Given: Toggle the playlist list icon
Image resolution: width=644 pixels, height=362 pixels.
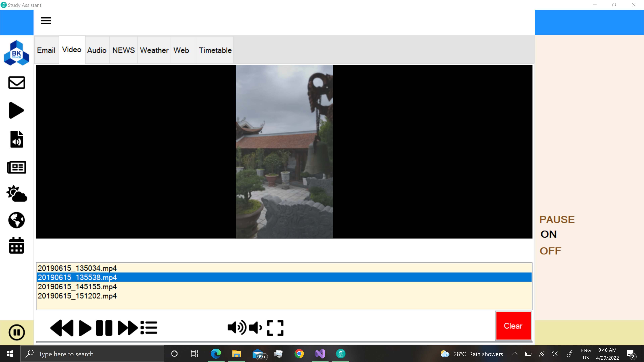Looking at the screenshot, I should coord(149,328).
